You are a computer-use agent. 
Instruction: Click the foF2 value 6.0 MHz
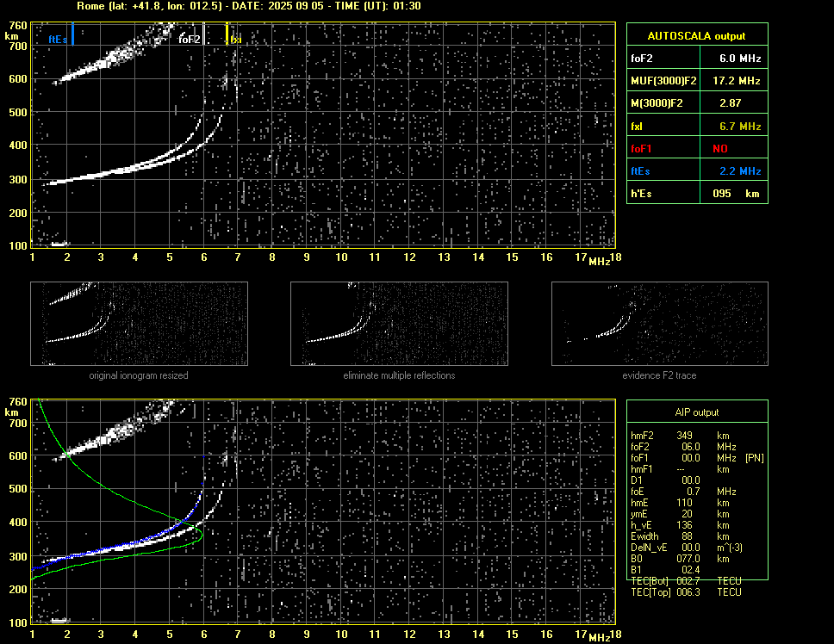740,59
